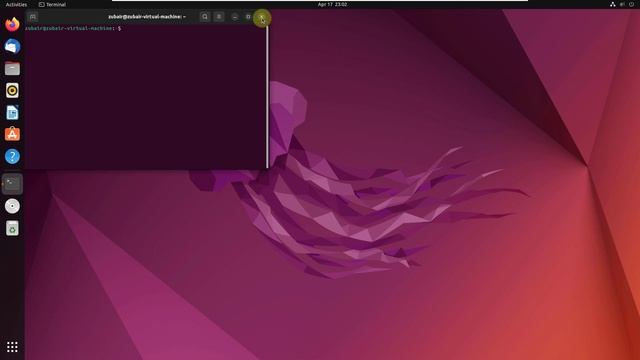The image size is (640, 360).
Task: Open the terminal hamburger menu
Action: (x=219, y=17)
